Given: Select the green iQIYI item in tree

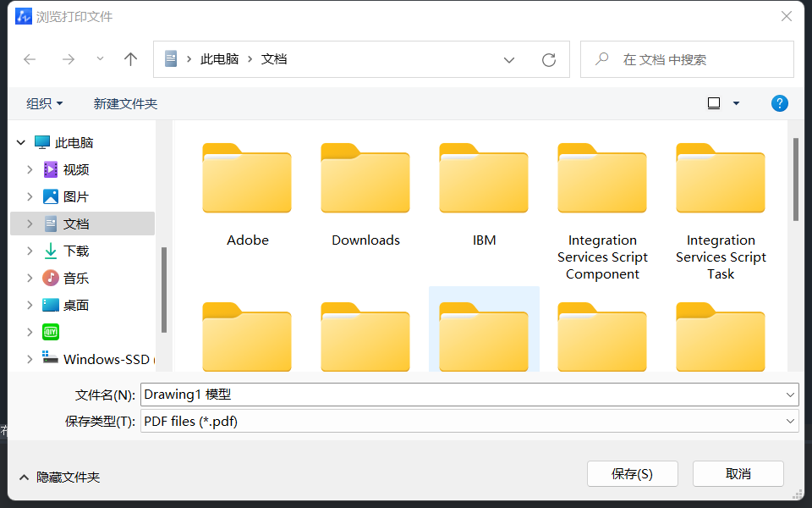Looking at the screenshot, I should tap(51, 332).
